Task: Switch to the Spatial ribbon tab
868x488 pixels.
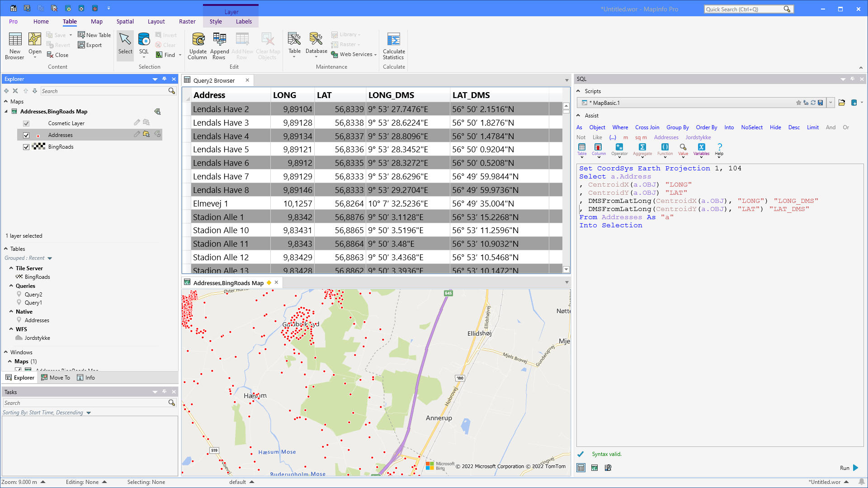Action: click(125, 21)
